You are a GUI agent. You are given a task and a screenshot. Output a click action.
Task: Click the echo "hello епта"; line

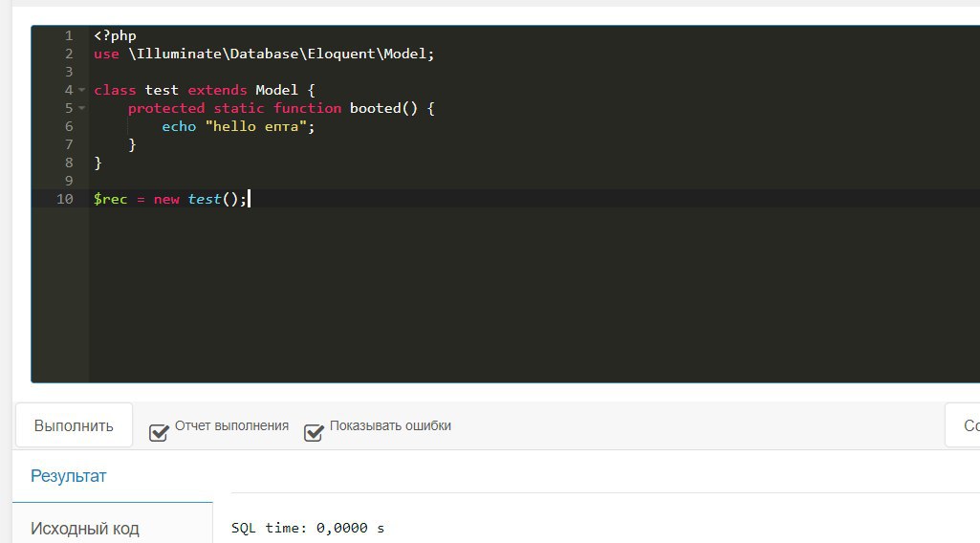pyautogui.click(x=238, y=126)
